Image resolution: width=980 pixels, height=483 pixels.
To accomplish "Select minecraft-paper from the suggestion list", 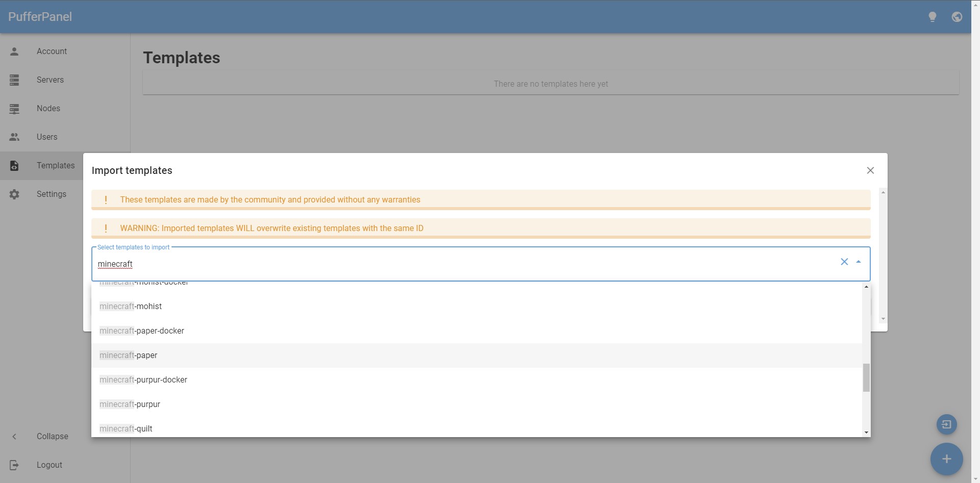I will click(129, 355).
